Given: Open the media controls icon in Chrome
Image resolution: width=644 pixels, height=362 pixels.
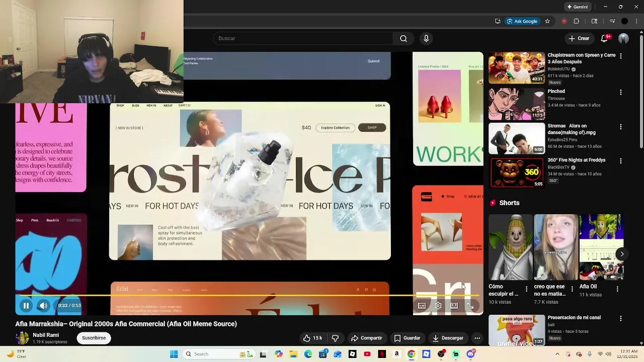Looking at the screenshot, I should point(612,21).
